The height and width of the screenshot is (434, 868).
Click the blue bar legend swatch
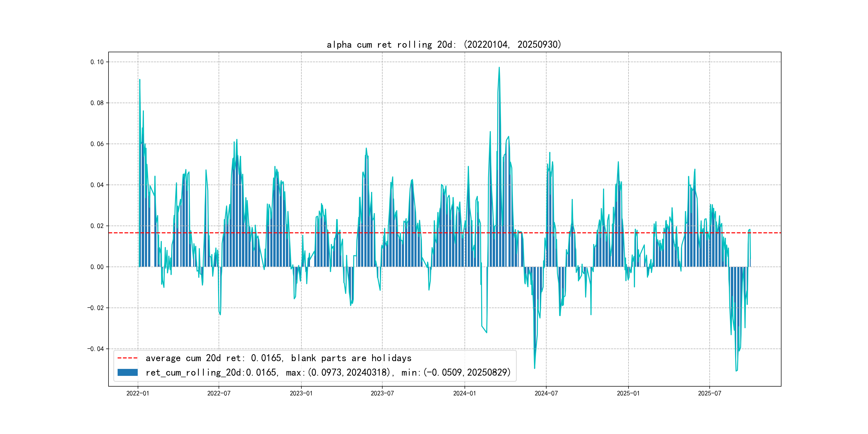tap(127, 372)
